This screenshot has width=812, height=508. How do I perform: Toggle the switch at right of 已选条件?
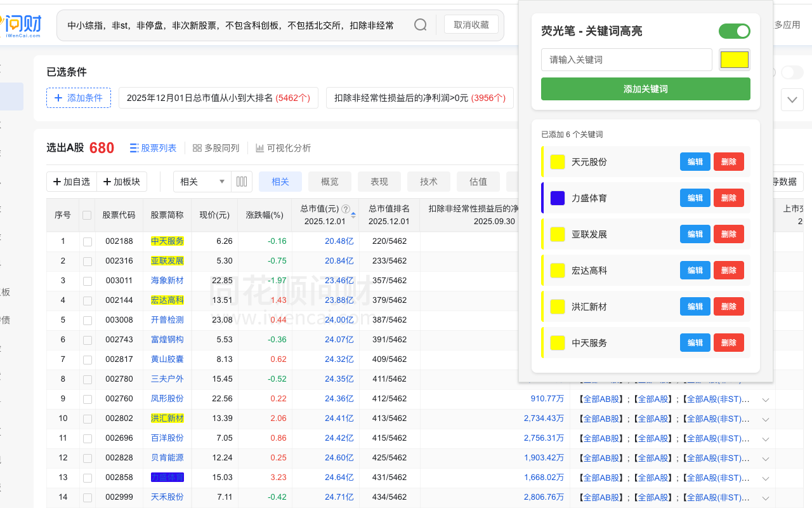click(x=792, y=72)
